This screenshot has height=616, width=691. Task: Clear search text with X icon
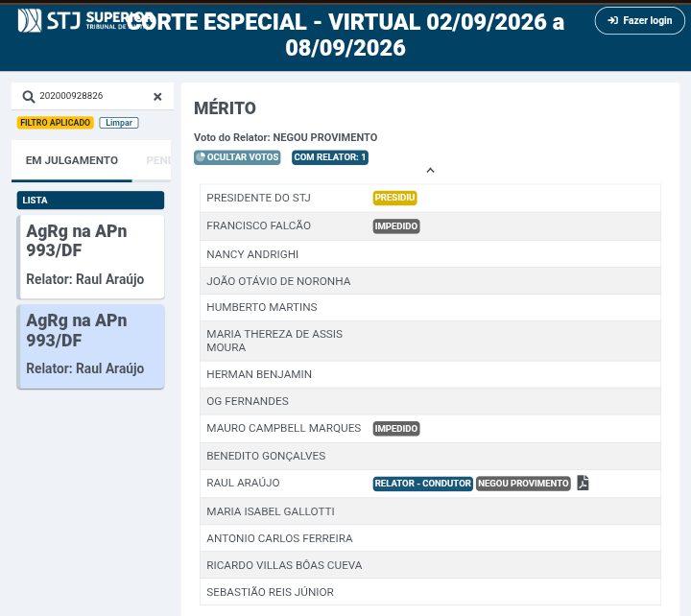pyautogui.click(x=157, y=97)
